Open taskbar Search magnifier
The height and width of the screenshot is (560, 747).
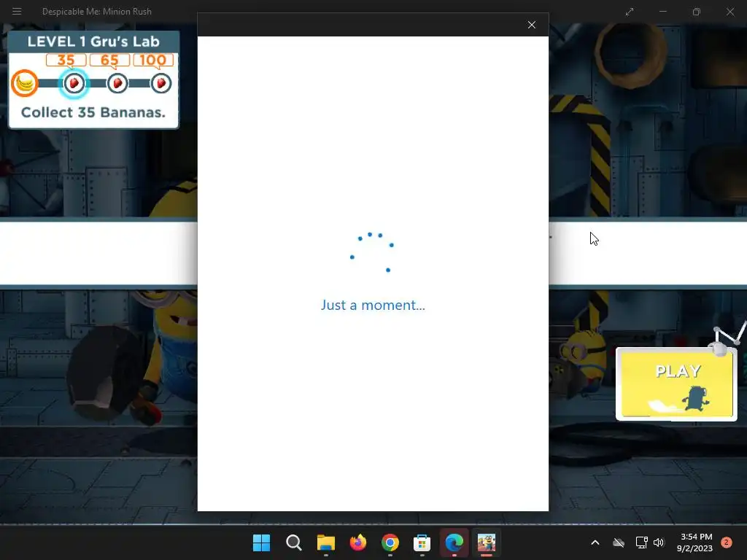pyautogui.click(x=293, y=542)
